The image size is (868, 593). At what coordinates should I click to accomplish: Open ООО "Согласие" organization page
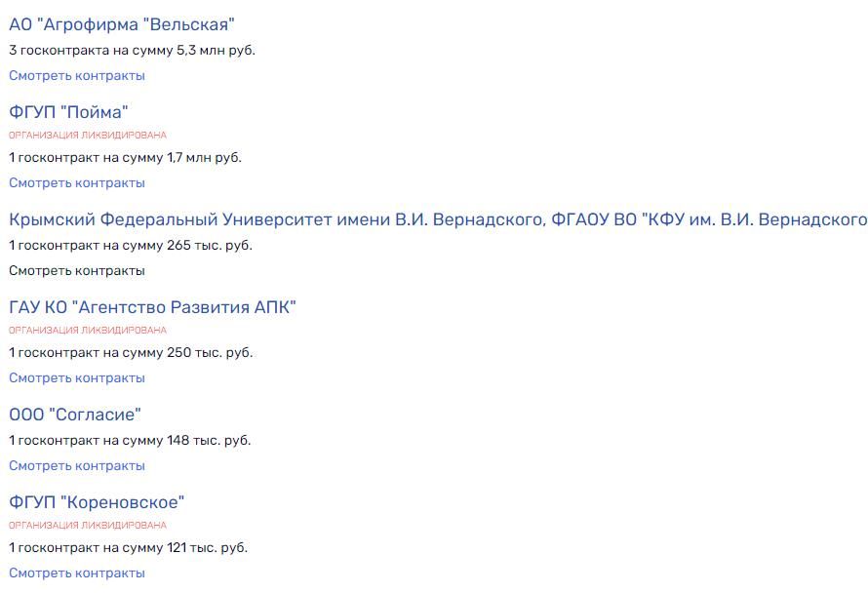click(70, 413)
